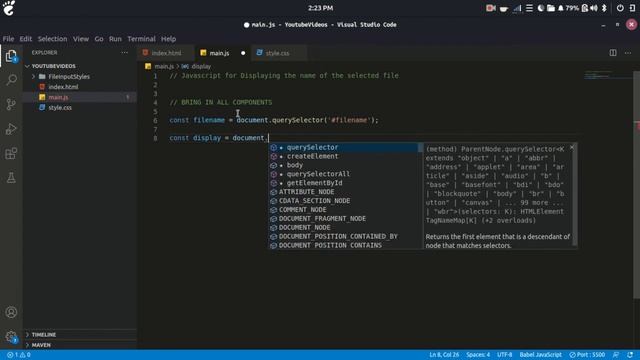
Task: Expand the TIMELINE section
Action: (x=44, y=335)
